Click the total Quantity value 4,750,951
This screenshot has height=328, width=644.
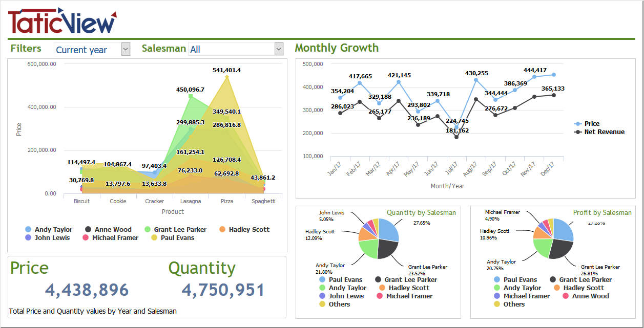(223, 290)
